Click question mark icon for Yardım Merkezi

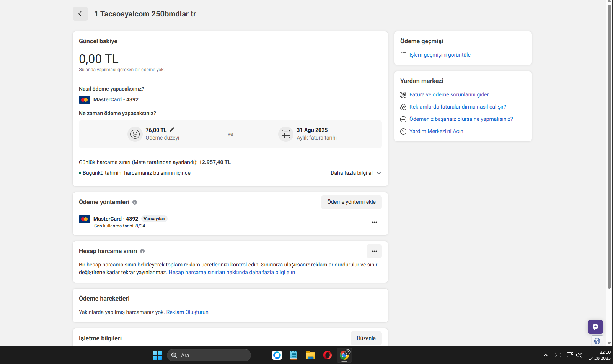tap(403, 132)
